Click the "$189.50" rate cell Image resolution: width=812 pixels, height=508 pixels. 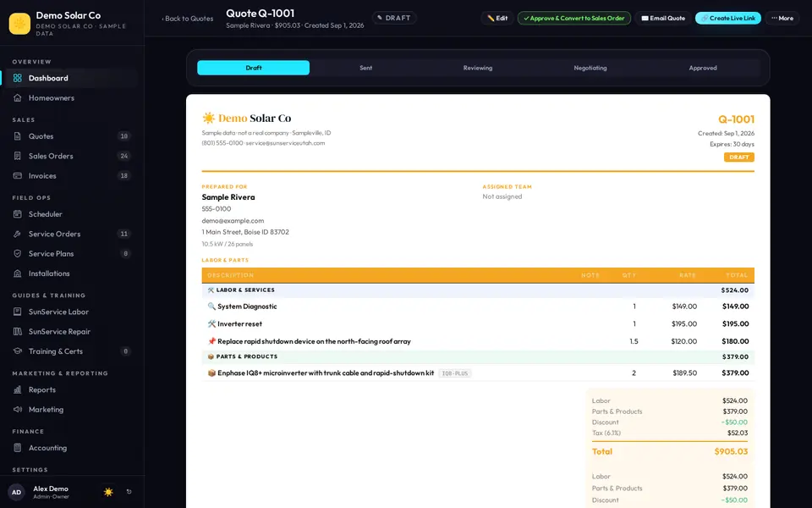point(684,373)
